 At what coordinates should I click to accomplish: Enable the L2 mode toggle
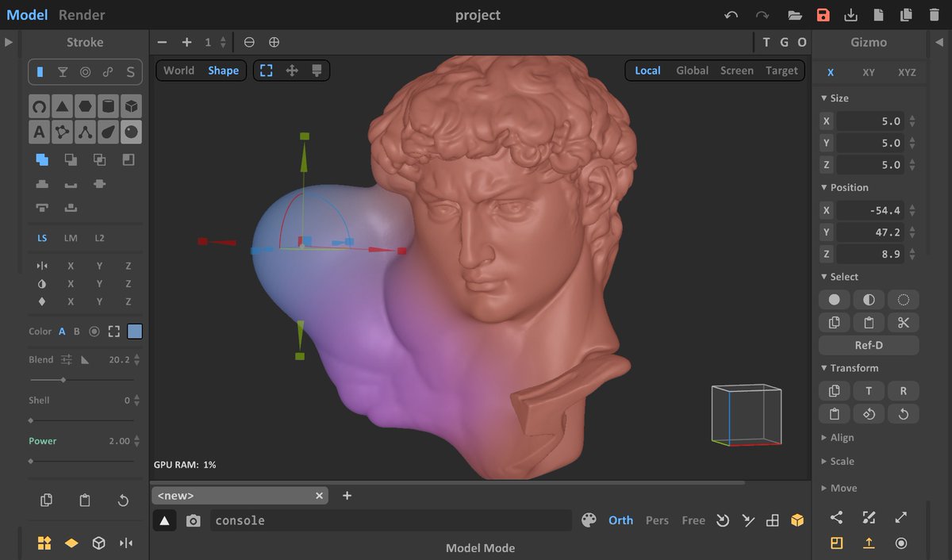click(99, 238)
